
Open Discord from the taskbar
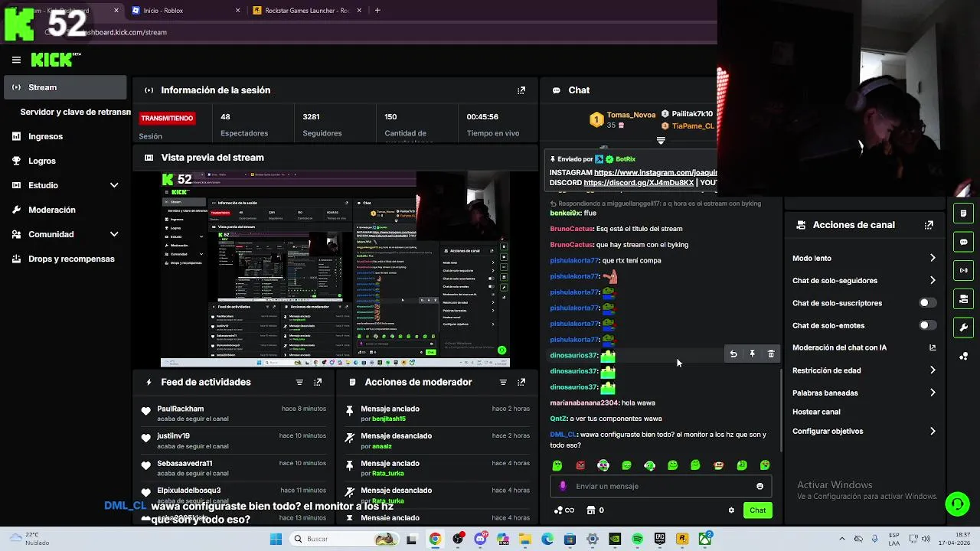[x=480, y=539]
